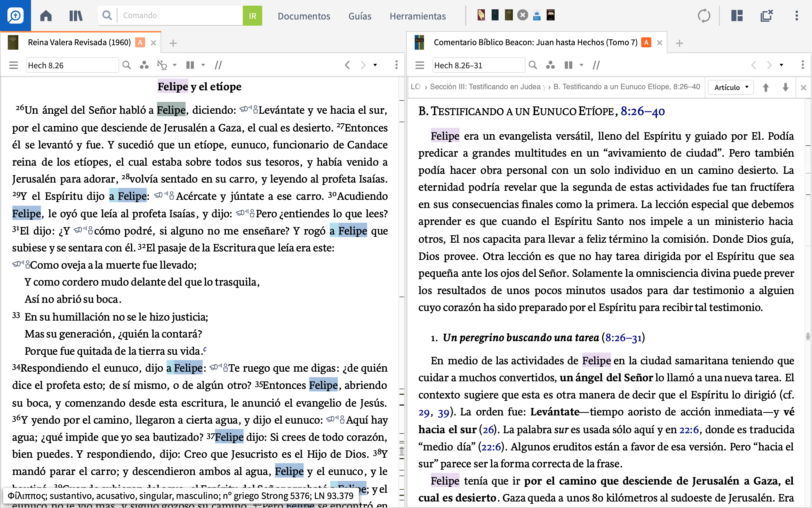Open the olive green shortcut book icon
The width and height of the screenshot is (812, 508).
tap(509, 15)
